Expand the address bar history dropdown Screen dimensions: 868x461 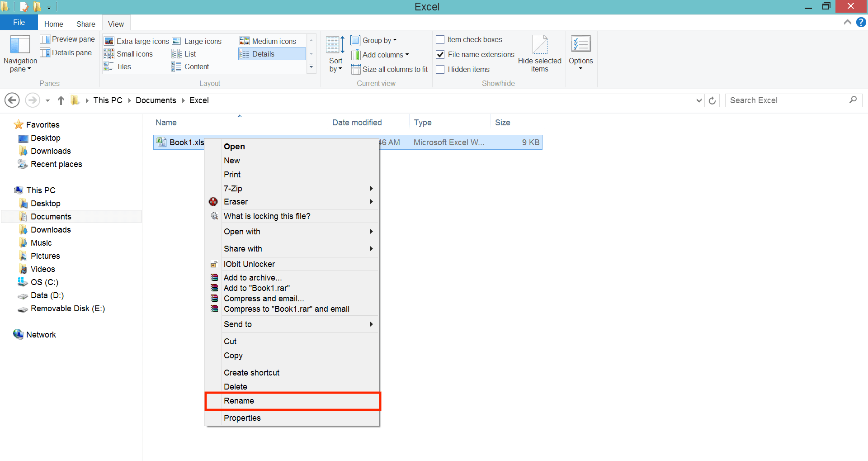(699, 100)
